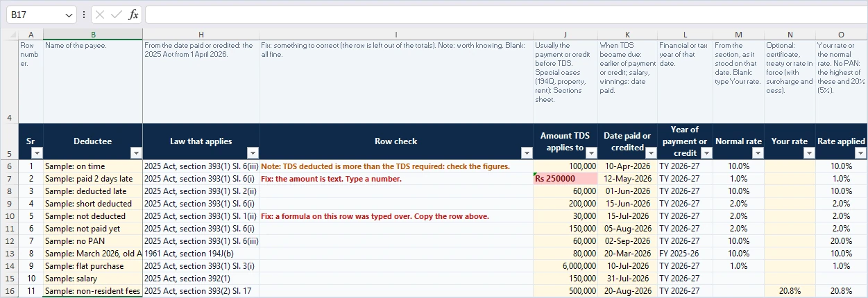This screenshot has width=868, height=298.
Task: Click cell 'Sample: salary'
Action: (x=93, y=279)
